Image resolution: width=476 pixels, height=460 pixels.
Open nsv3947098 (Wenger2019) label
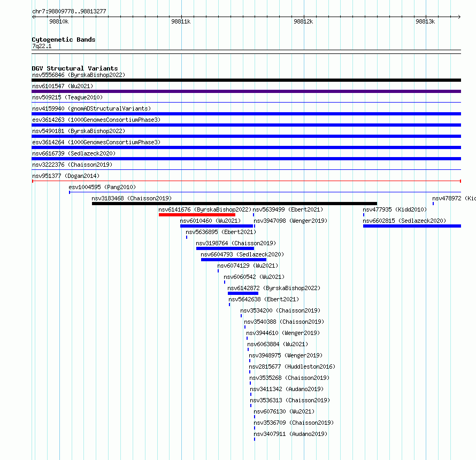[x=290, y=221]
